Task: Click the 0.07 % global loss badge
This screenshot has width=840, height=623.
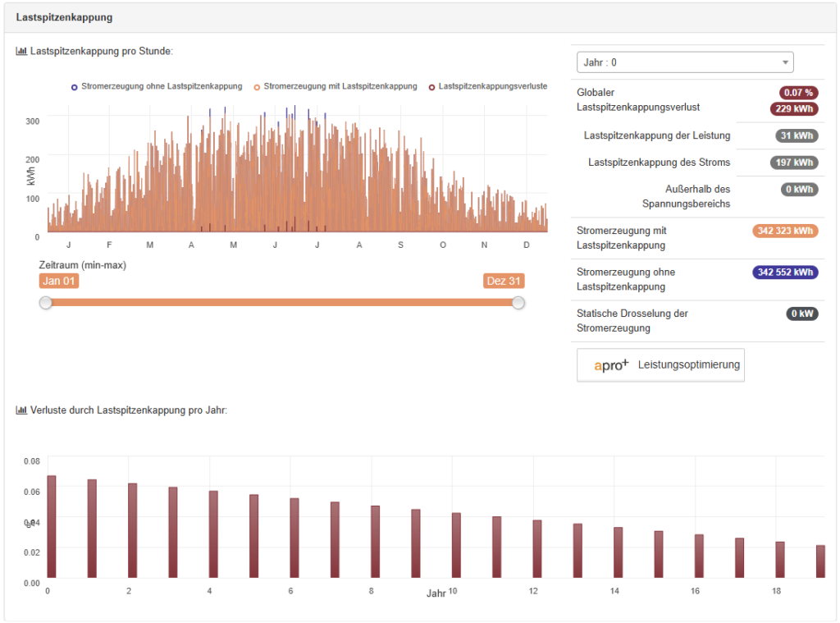Action: [798, 93]
